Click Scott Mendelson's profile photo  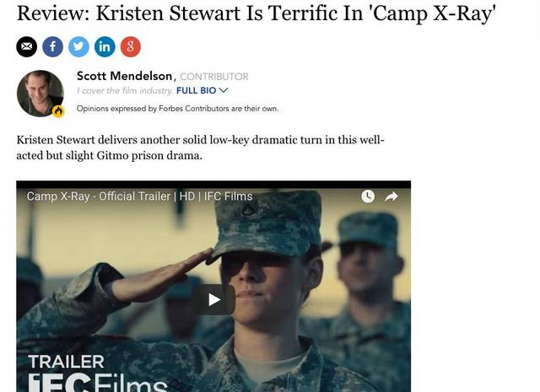[40, 94]
